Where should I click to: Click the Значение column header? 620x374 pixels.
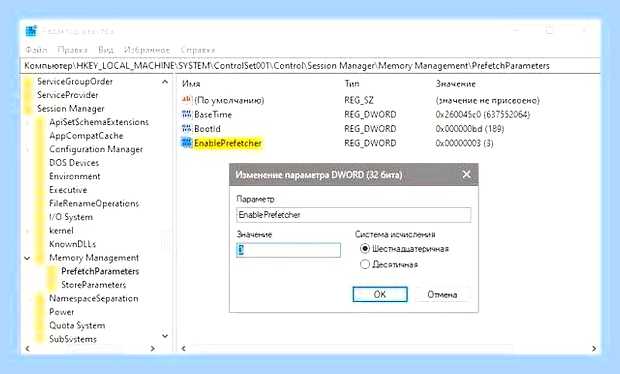456,84
